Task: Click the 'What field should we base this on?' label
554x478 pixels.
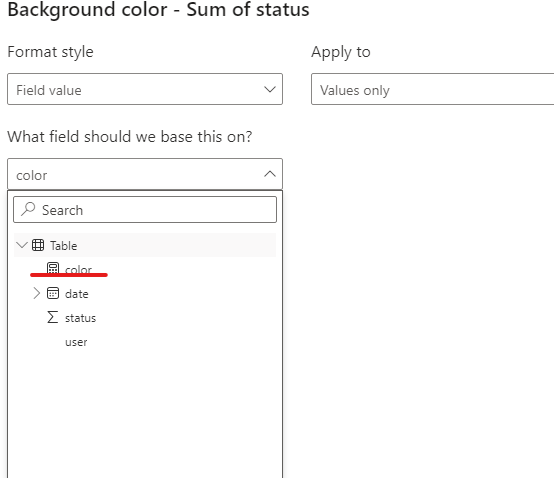Action: tap(130, 137)
